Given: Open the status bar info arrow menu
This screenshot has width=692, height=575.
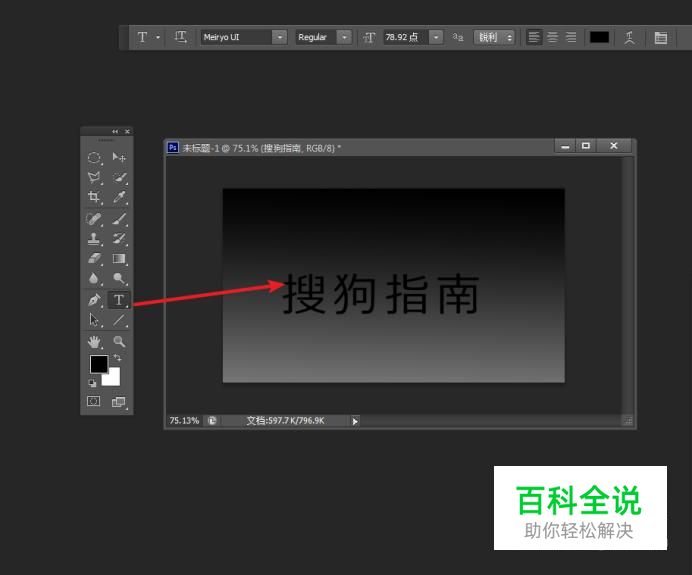Looking at the screenshot, I should click(x=355, y=421).
